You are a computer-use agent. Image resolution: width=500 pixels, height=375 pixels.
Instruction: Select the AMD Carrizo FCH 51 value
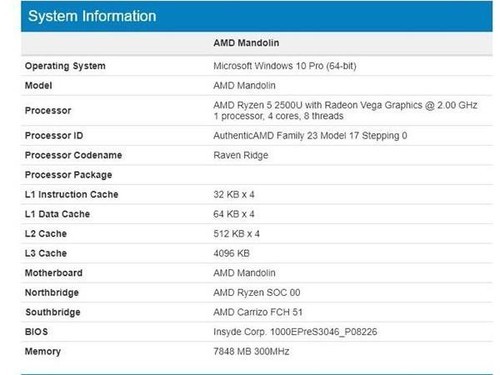tap(258, 313)
